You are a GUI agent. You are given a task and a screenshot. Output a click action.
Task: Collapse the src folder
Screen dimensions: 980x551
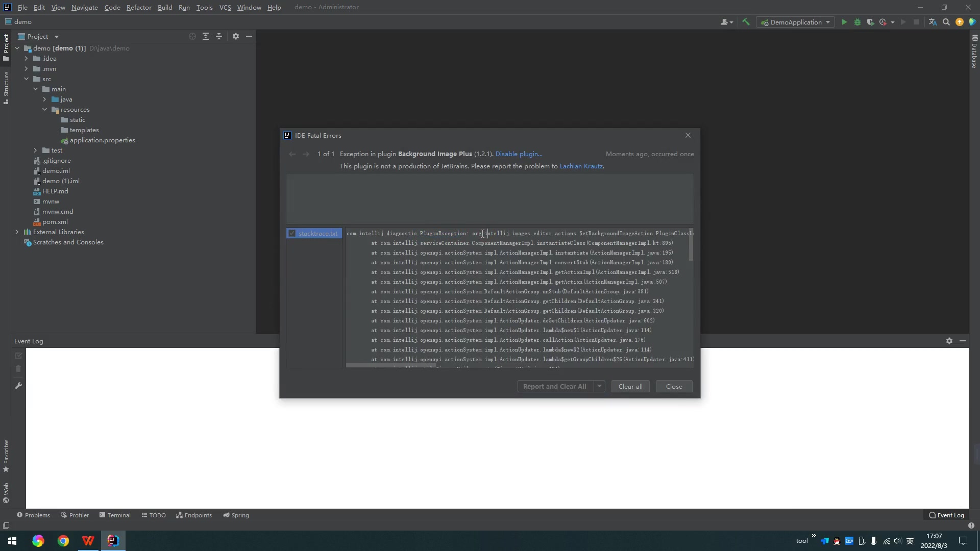click(26, 79)
